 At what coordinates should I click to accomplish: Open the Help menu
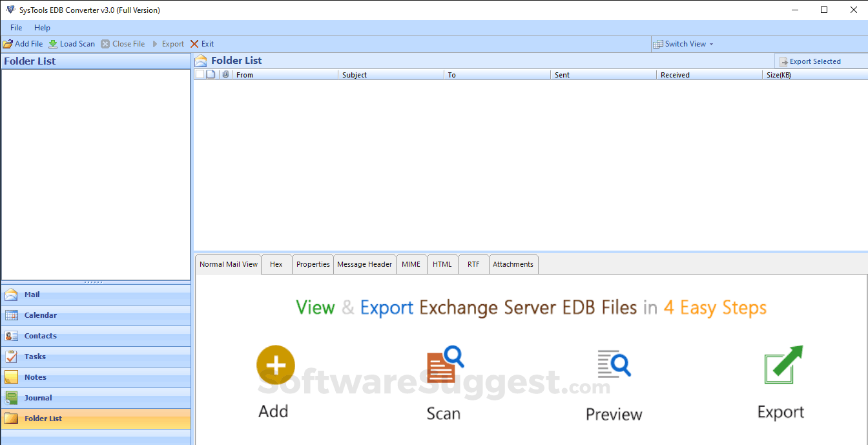point(42,28)
